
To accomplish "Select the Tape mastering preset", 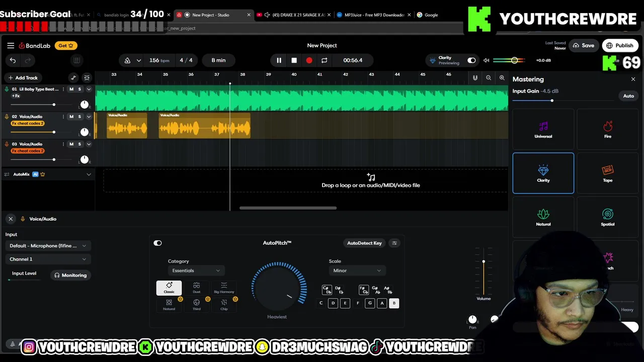I will pos(608,173).
